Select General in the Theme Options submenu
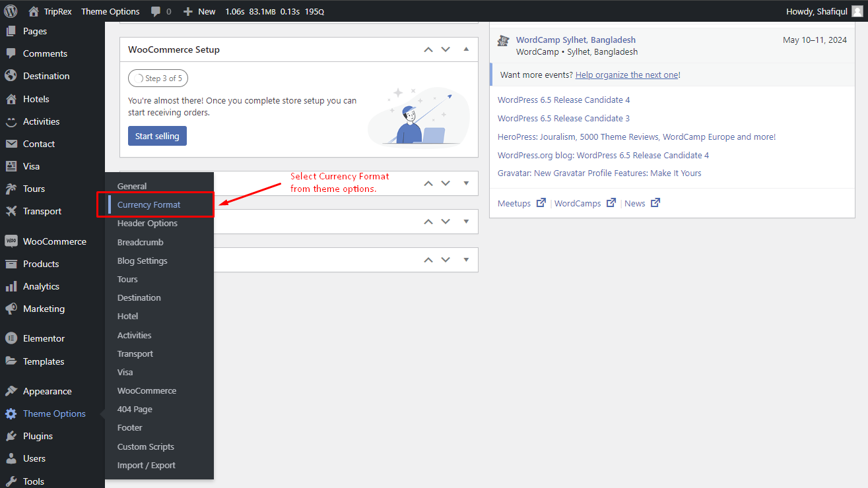Viewport: 868px width, 488px height. click(132, 186)
